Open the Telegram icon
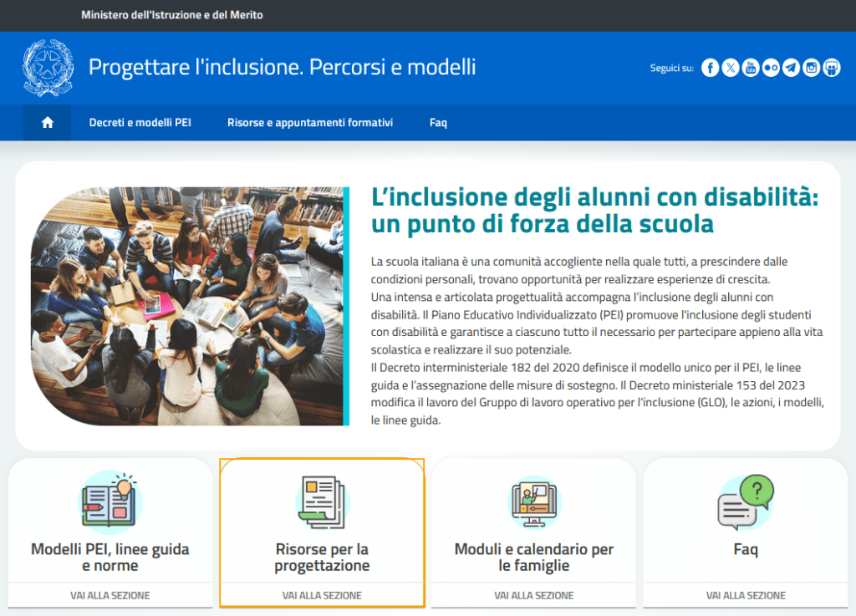 pos(791,68)
